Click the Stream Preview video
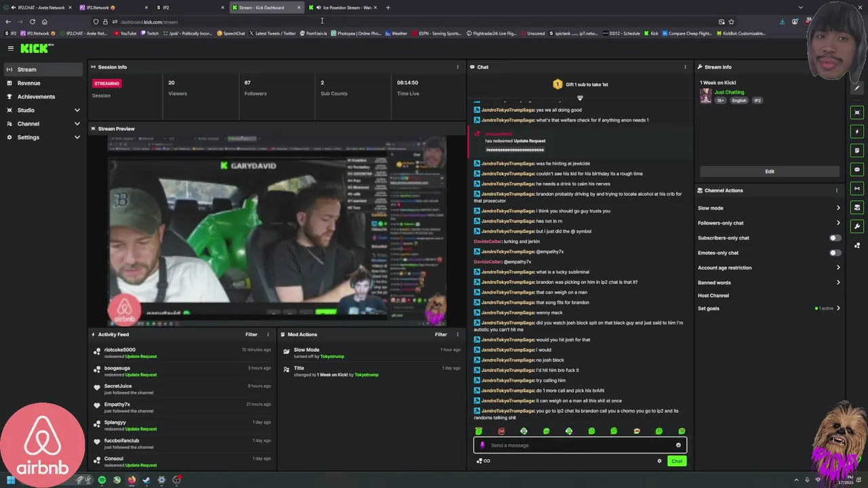The image size is (868, 488). point(278,230)
